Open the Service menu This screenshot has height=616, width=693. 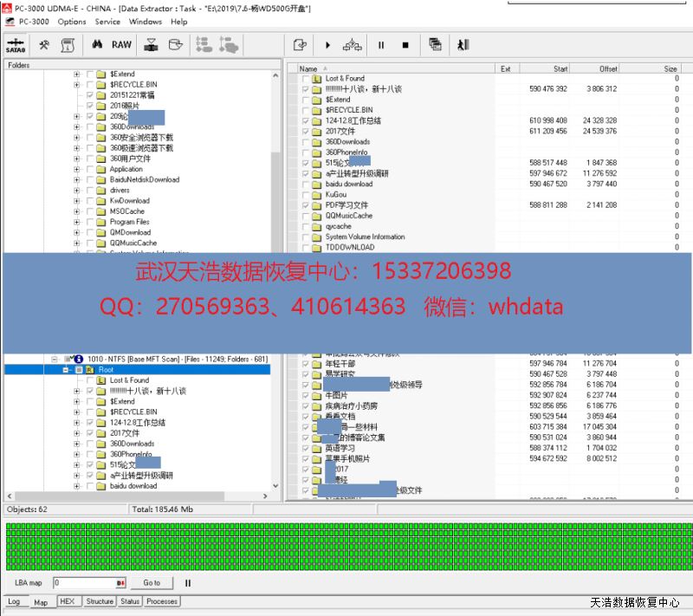click(107, 22)
